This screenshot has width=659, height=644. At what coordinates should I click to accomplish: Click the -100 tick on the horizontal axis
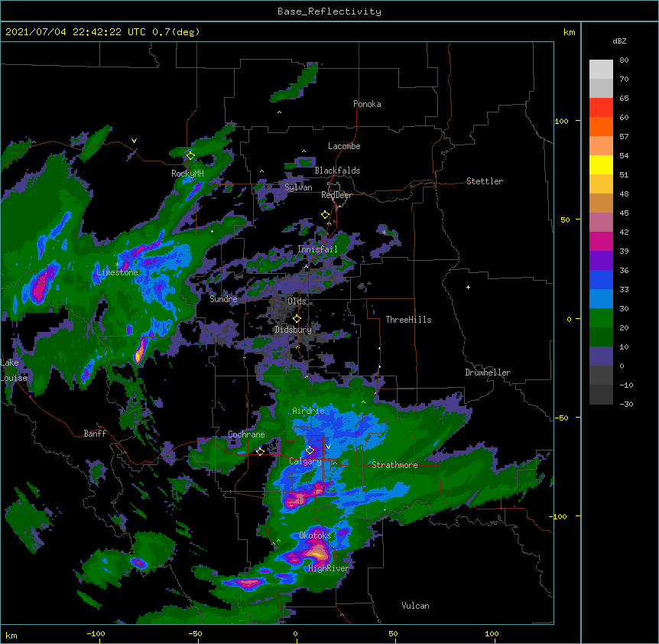(x=96, y=633)
